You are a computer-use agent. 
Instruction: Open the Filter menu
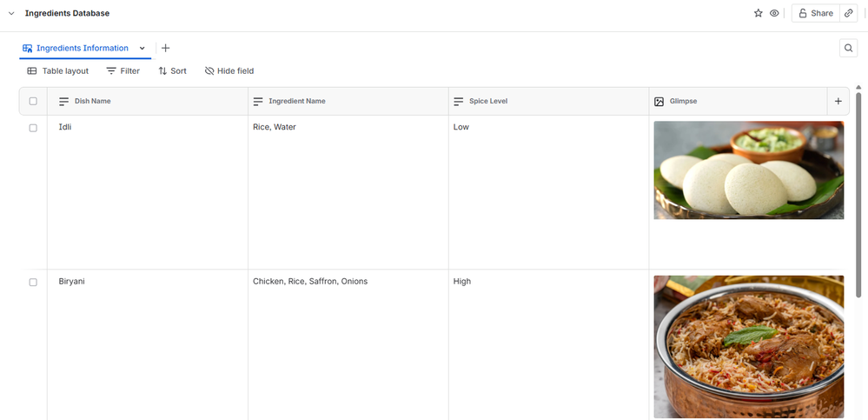pyautogui.click(x=123, y=71)
